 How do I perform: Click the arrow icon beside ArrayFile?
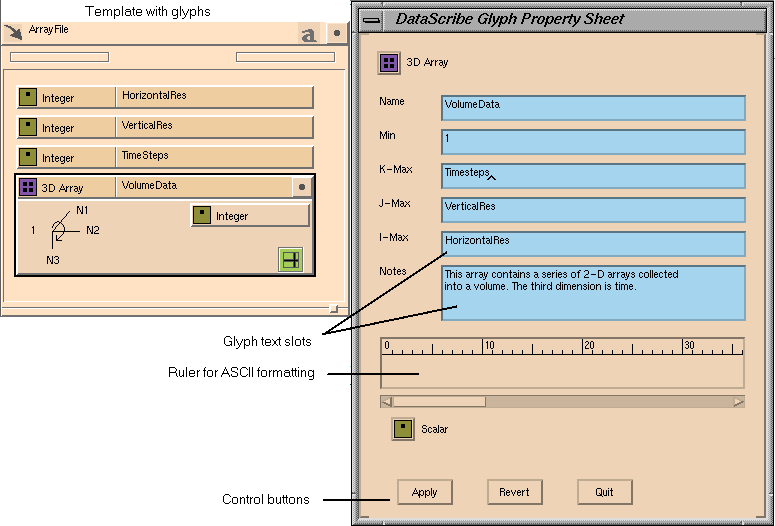pos(14,33)
